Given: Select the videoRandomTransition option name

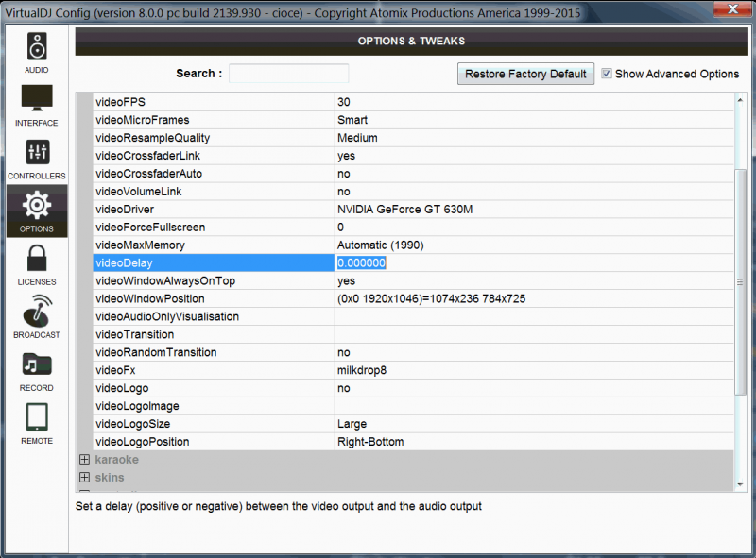Looking at the screenshot, I should [x=156, y=352].
